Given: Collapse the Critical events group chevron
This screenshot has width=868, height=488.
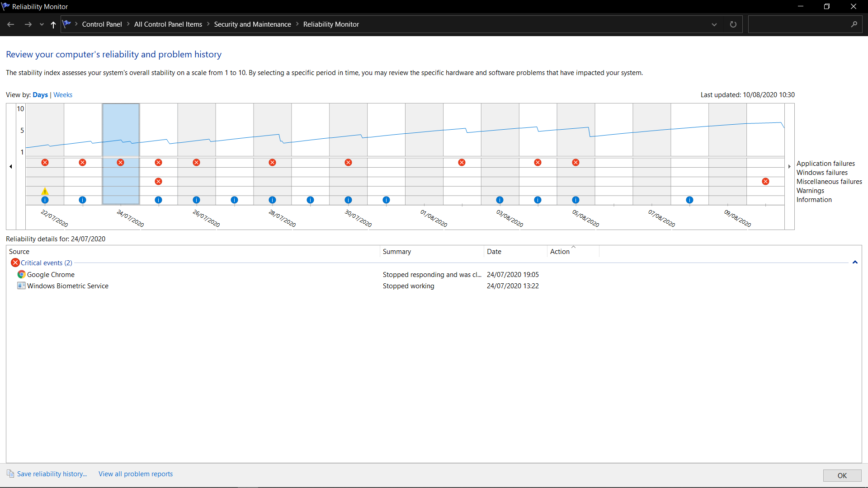Looking at the screenshot, I should [x=855, y=263].
